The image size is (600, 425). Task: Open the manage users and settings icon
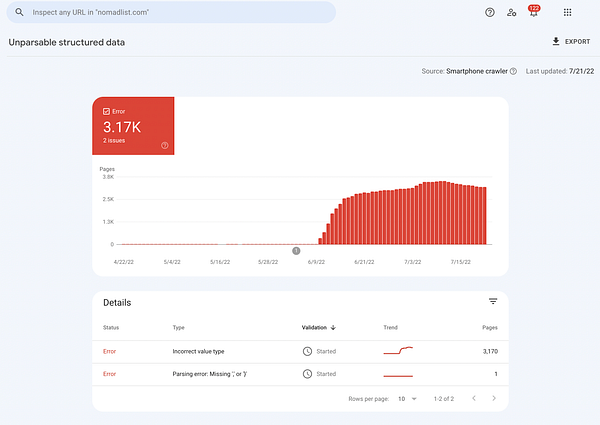pos(512,13)
